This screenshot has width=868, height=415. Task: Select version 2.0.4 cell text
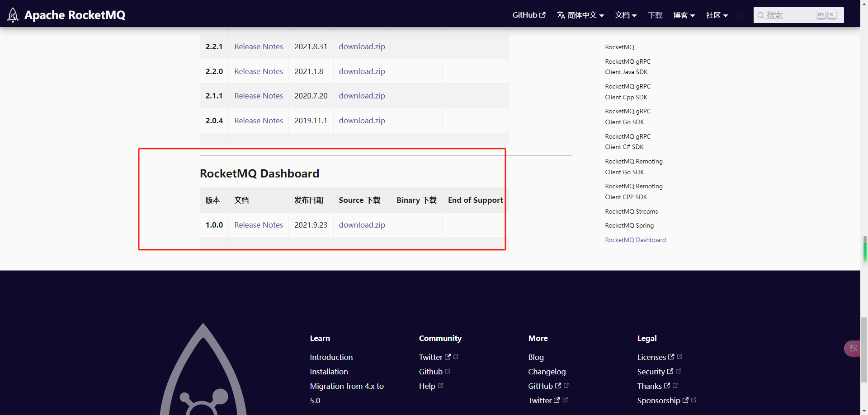coord(214,121)
